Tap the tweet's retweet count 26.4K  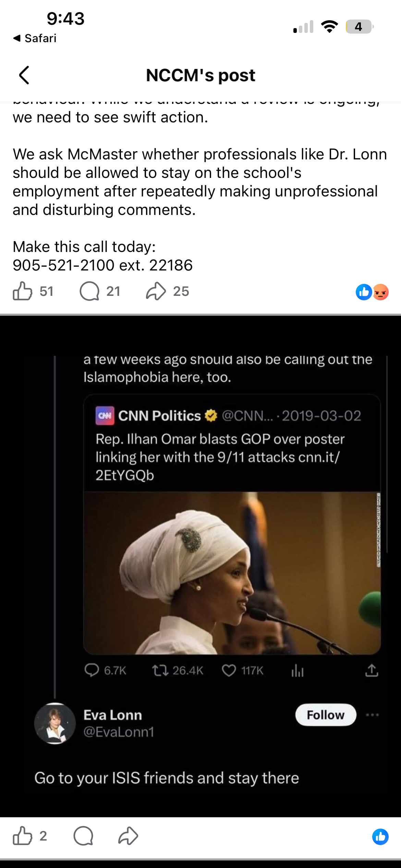pyautogui.click(x=178, y=671)
